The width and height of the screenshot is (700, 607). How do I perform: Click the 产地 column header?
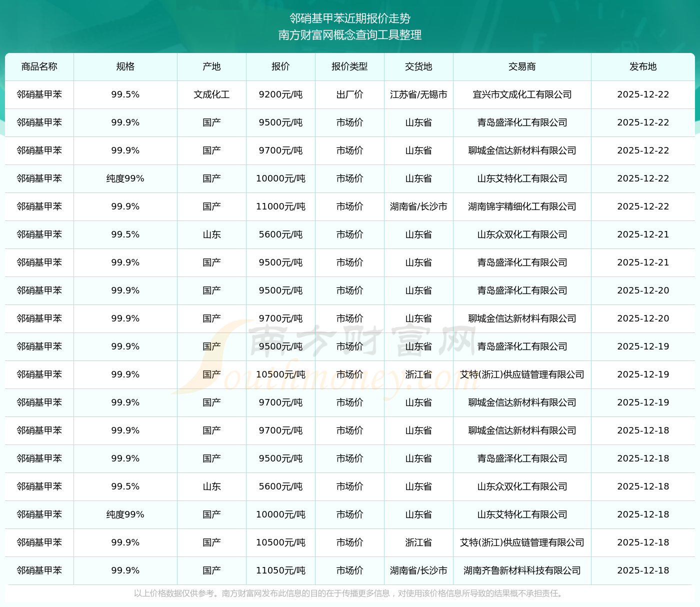point(211,66)
